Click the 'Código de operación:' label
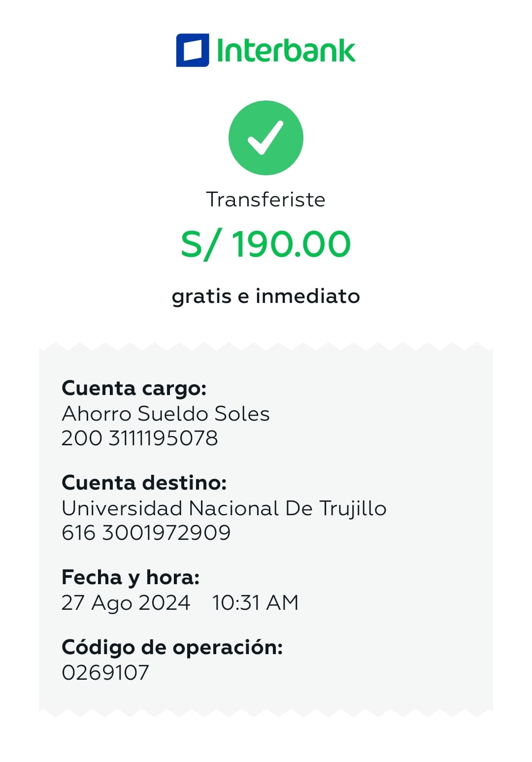The height and width of the screenshot is (762, 532). coord(172,647)
